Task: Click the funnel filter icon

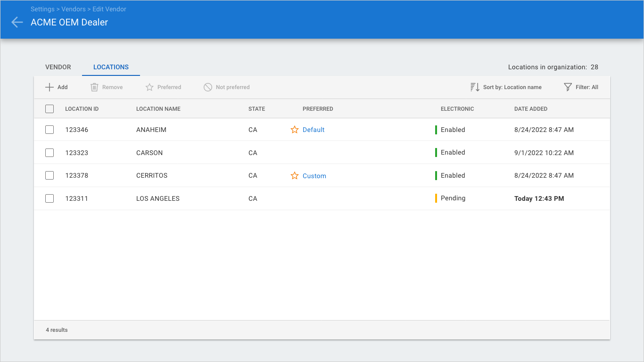Action: click(568, 87)
